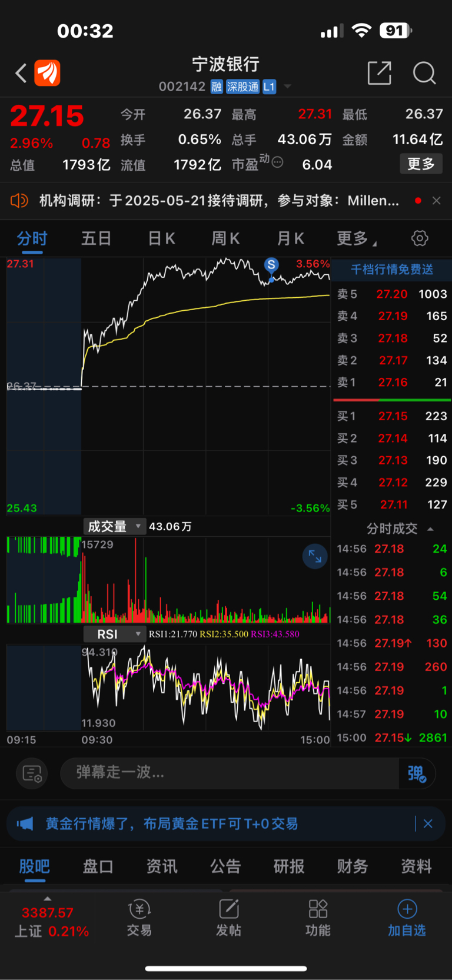Select the 卖1 27.16 order row

pos(392,382)
